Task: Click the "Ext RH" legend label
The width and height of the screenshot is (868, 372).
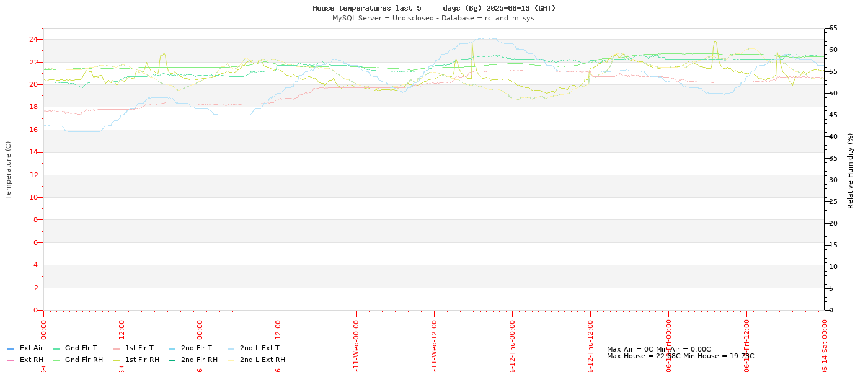Action: [x=32, y=360]
